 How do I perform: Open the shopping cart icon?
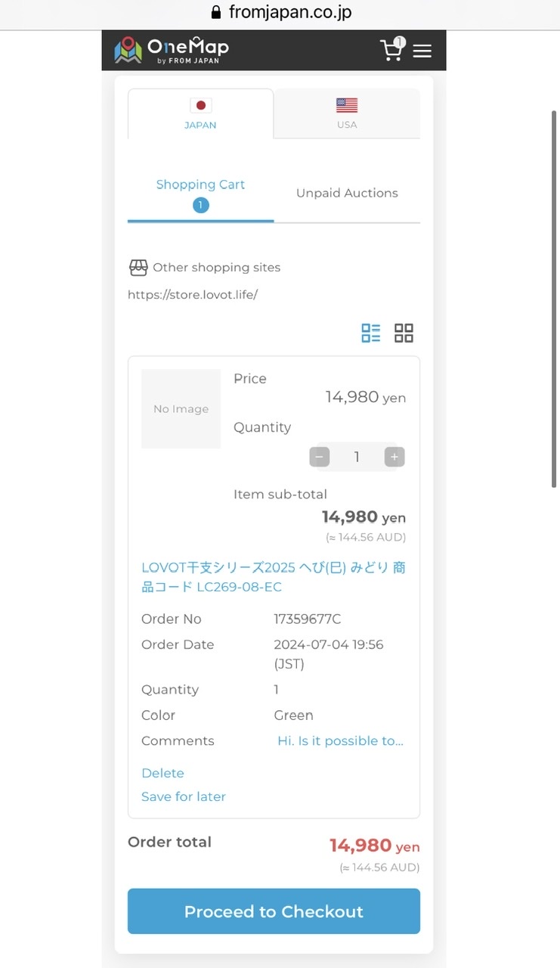391,50
